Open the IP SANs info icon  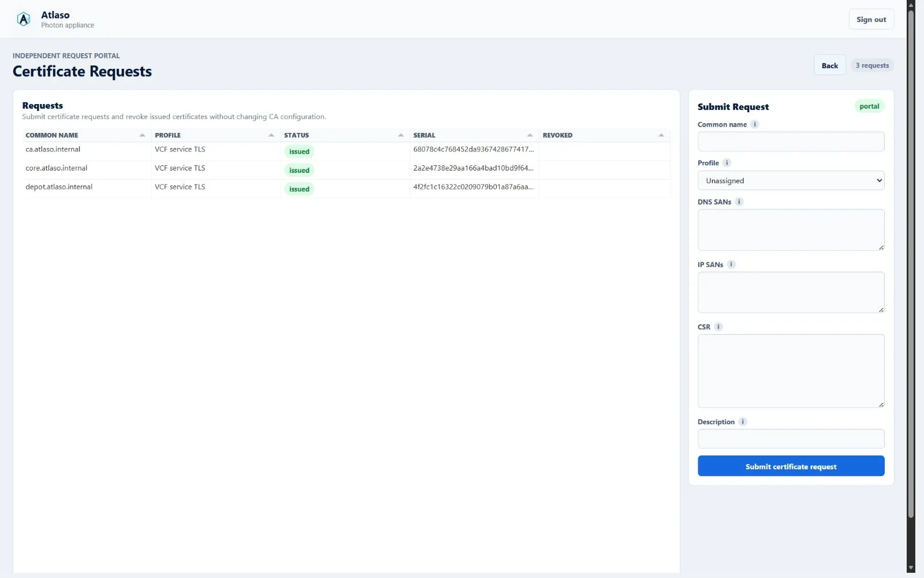point(731,264)
